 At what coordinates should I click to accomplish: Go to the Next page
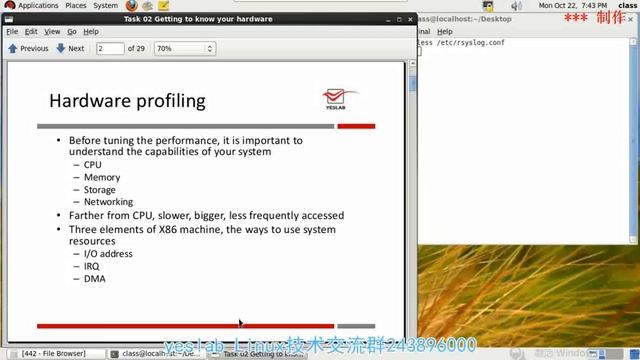click(70, 49)
